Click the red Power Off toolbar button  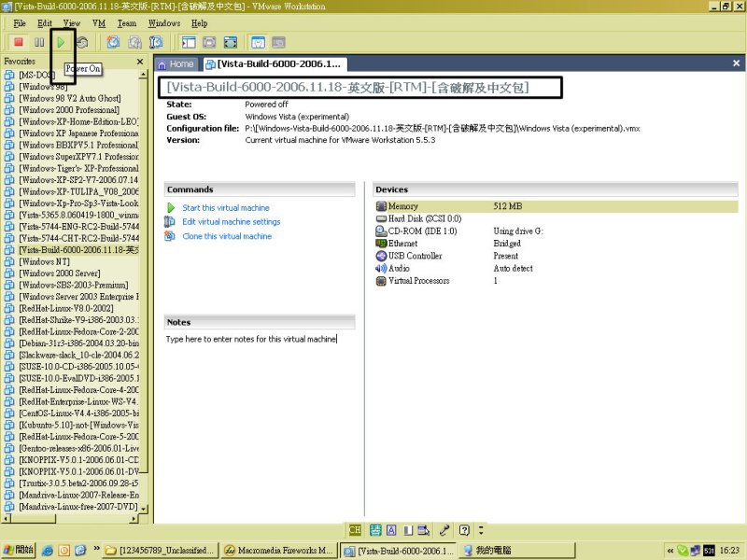pyautogui.click(x=19, y=42)
